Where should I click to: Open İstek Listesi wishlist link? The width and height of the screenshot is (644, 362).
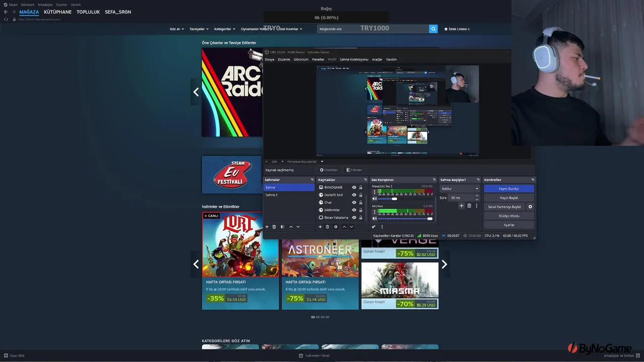coord(457,29)
